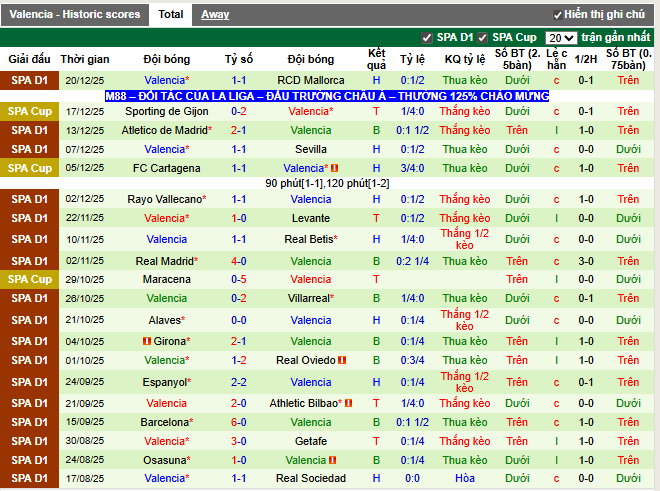Switch to the Total tab
Image resolution: width=660 pixels, height=491 pixels.
[170, 14]
